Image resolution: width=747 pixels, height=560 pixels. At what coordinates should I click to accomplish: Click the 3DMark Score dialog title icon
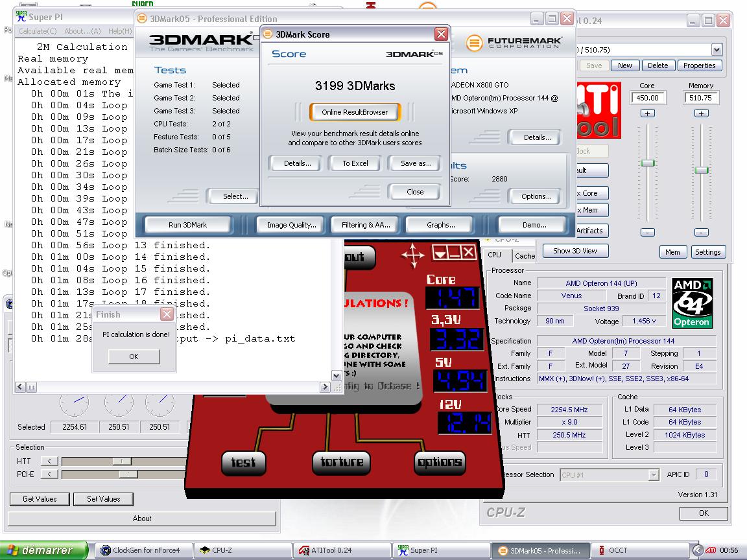point(268,34)
